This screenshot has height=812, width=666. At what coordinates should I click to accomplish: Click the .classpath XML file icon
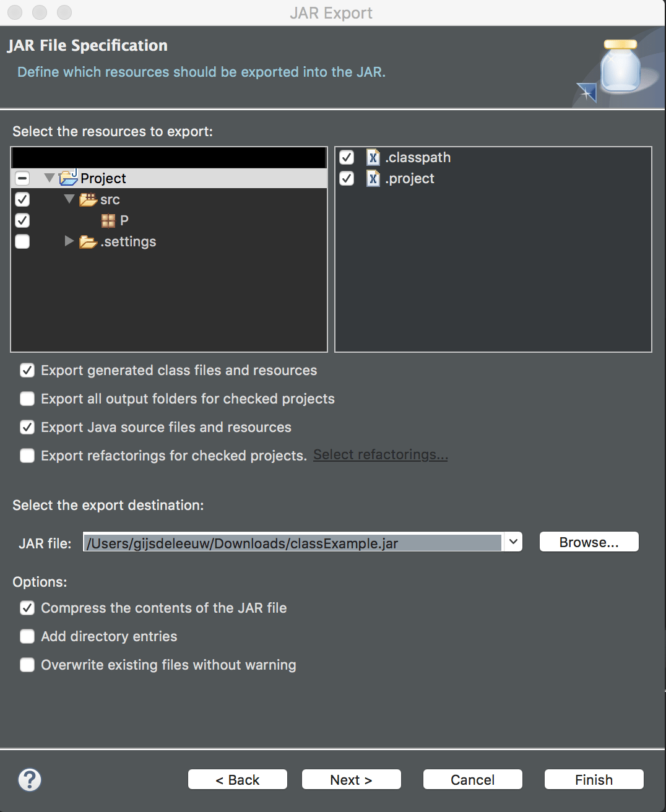(x=373, y=157)
